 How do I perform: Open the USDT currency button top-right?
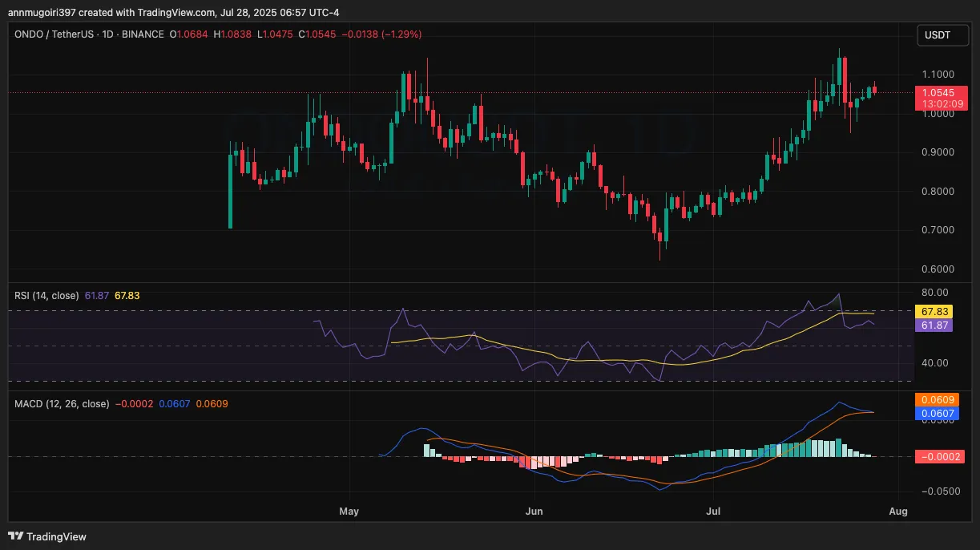942,35
